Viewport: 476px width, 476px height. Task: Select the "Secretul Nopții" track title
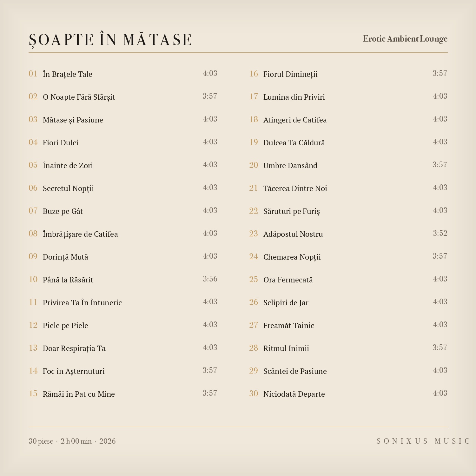pyautogui.click(x=68, y=188)
